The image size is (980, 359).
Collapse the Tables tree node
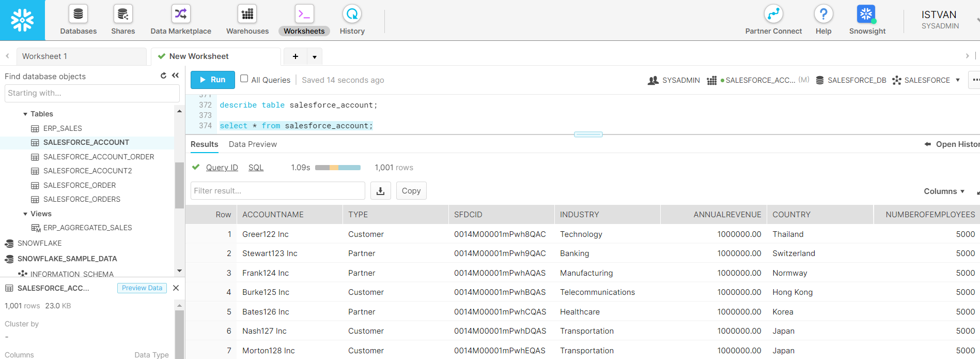[25, 114]
